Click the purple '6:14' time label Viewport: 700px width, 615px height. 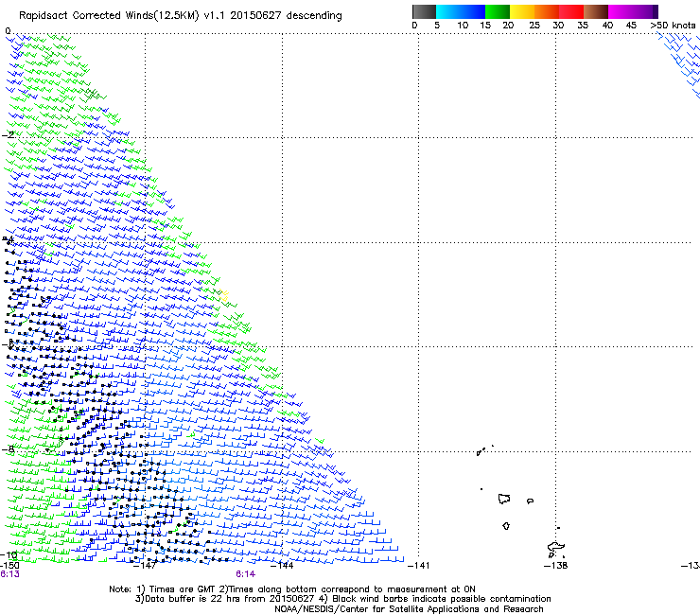pyautogui.click(x=246, y=574)
